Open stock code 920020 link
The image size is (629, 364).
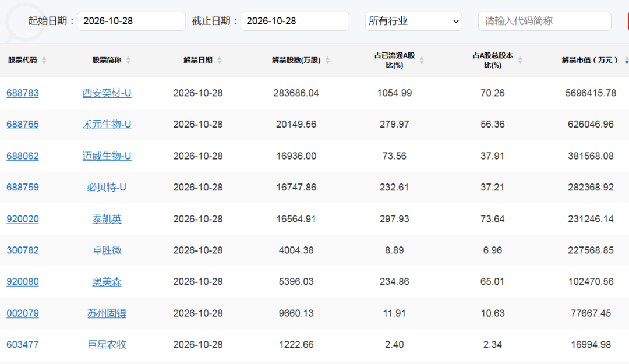coord(23,219)
